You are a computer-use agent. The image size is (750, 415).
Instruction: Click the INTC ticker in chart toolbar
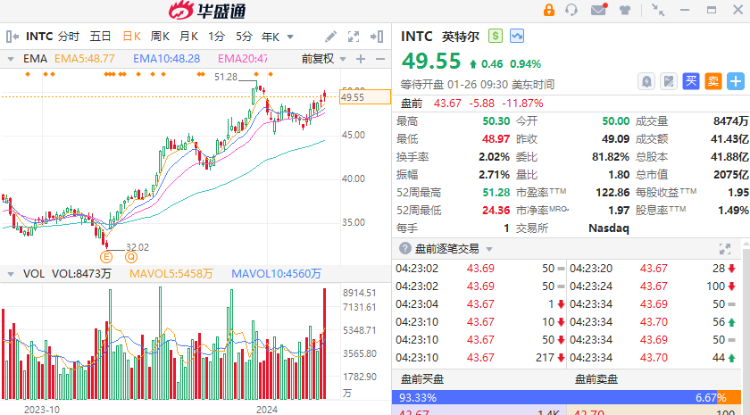[39, 36]
